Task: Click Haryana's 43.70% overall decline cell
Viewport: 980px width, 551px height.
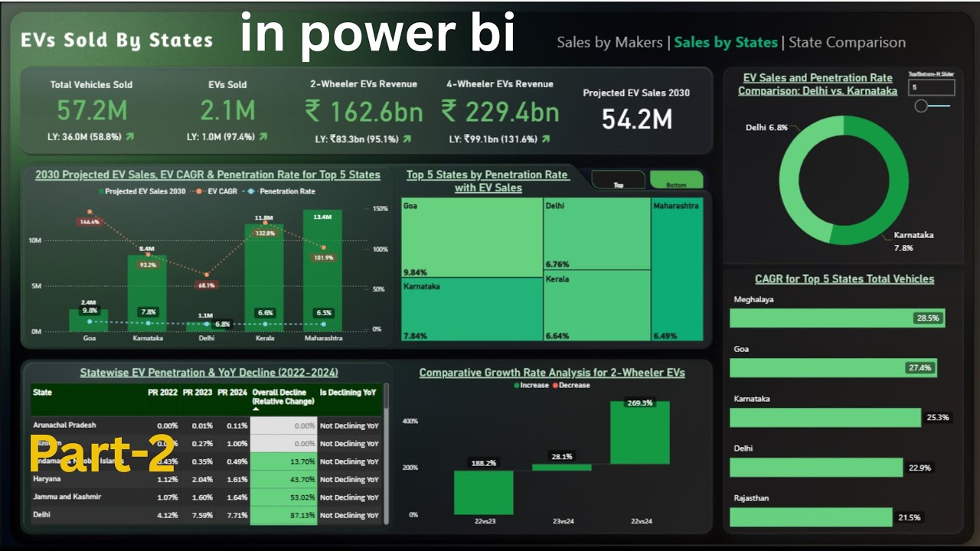Action: click(x=283, y=479)
